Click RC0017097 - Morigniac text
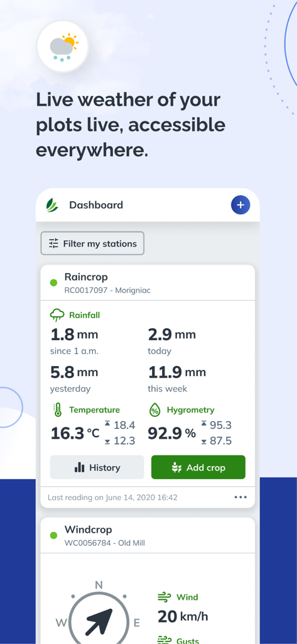 click(x=107, y=291)
